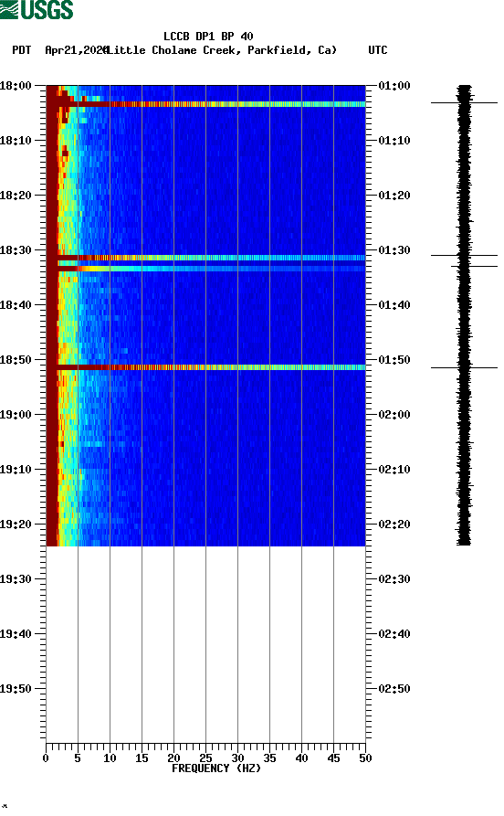The width and height of the screenshot is (504, 816).
Task: Click the seismogram event marker line near 01:31
Action: 464,256
